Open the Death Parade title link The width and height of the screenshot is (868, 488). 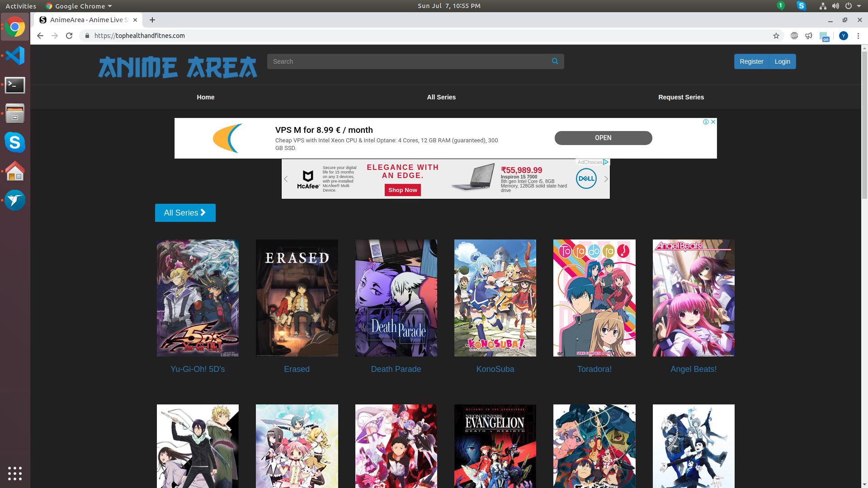point(396,369)
